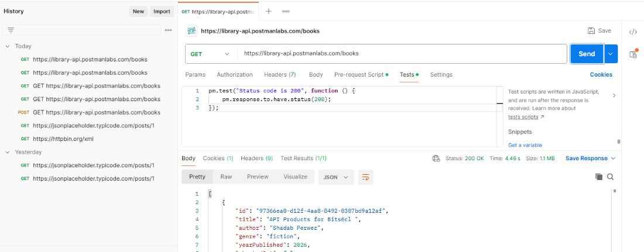The height and width of the screenshot is (252, 644).
Task: Open the Cookies link
Action: tap(601, 75)
